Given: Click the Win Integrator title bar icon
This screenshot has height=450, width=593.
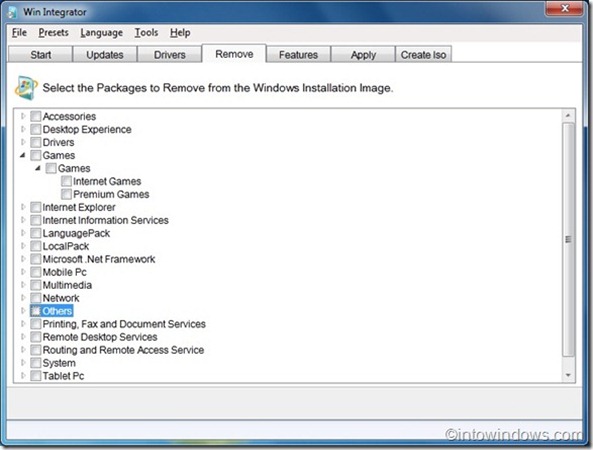Looking at the screenshot, I should point(12,12).
